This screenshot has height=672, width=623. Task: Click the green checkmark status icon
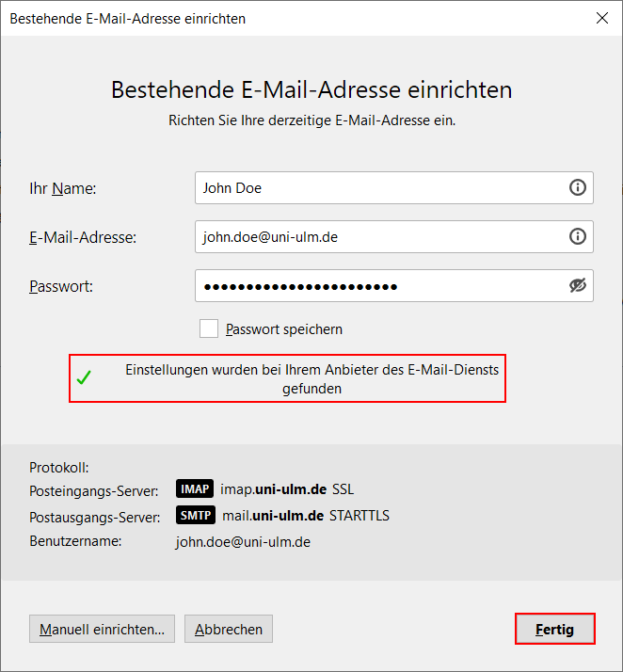tap(84, 378)
